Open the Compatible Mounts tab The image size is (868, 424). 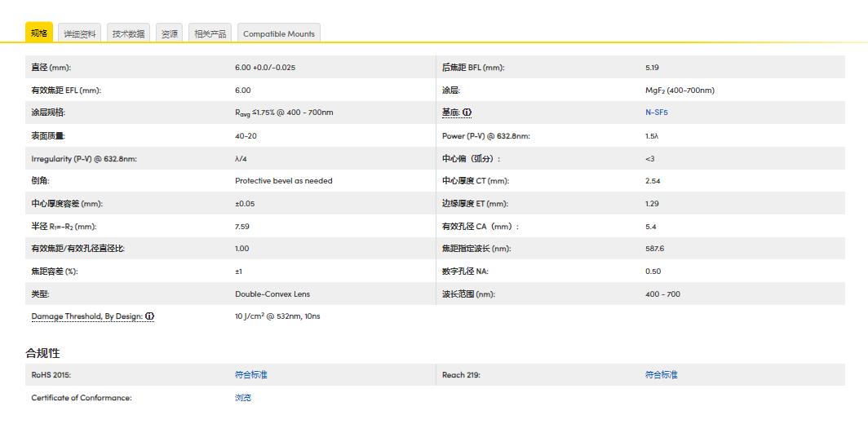click(x=279, y=33)
